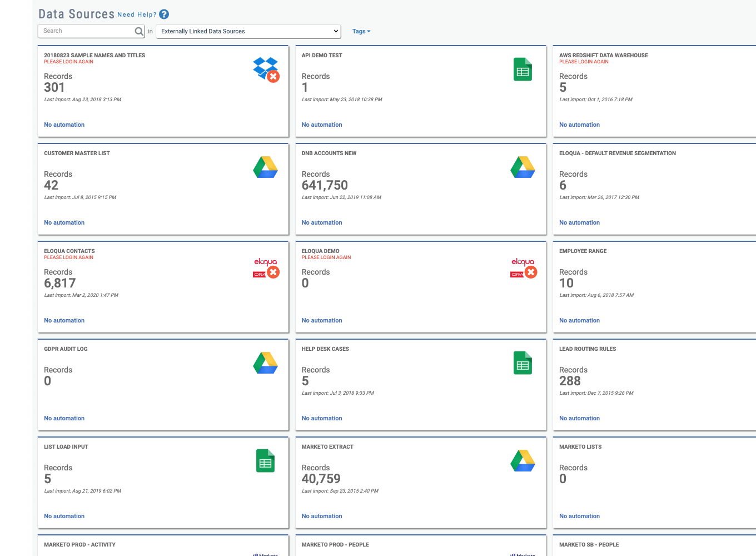Click No automation on List Load Input card

(64, 517)
